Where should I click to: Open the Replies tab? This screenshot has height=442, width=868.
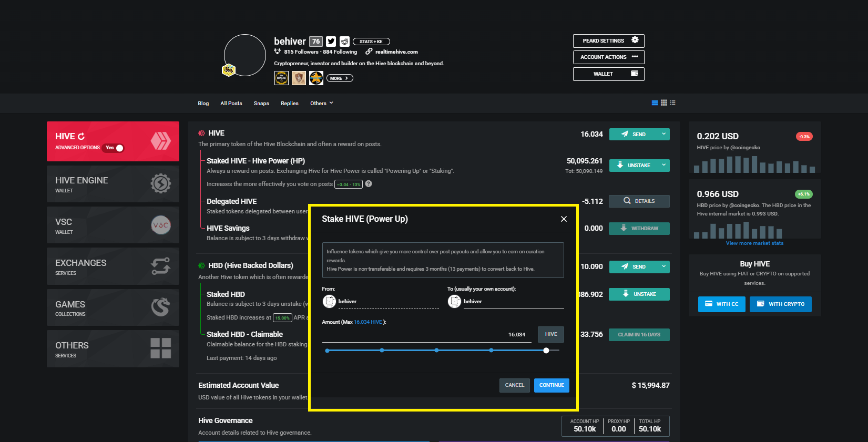[x=290, y=103]
